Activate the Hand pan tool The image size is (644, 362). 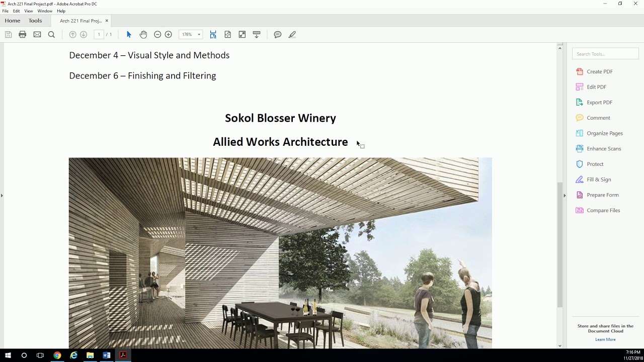click(143, 35)
